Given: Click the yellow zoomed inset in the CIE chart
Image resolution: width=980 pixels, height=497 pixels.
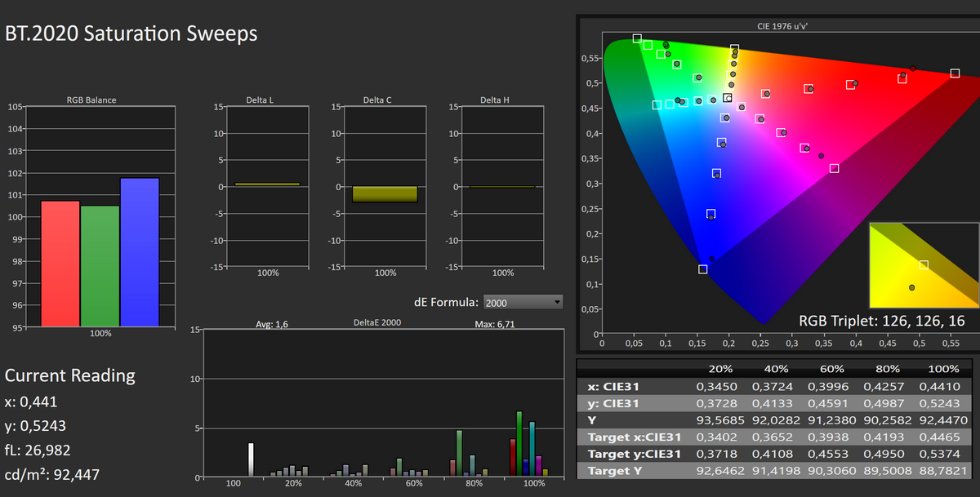Looking at the screenshot, I should 924,267.
